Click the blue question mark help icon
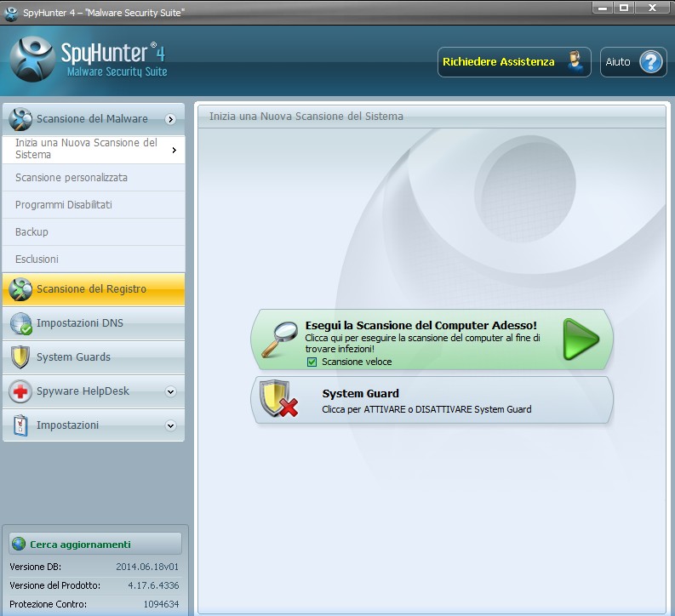The width and height of the screenshot is (675, 616). point(650,62)
